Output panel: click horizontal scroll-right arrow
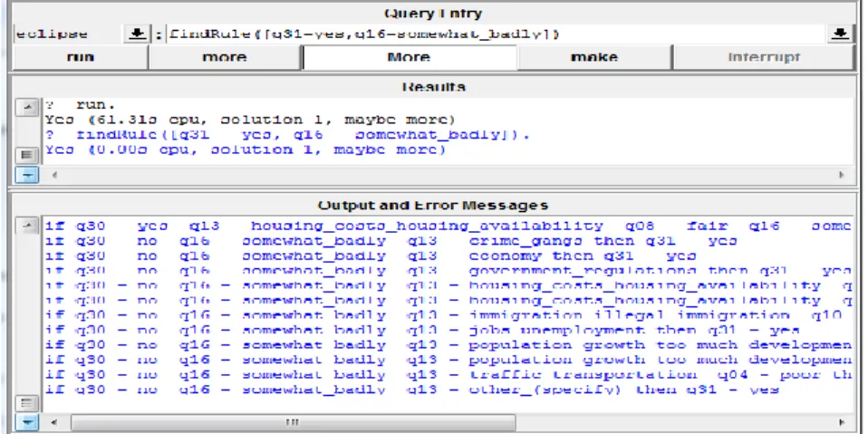 842,422
